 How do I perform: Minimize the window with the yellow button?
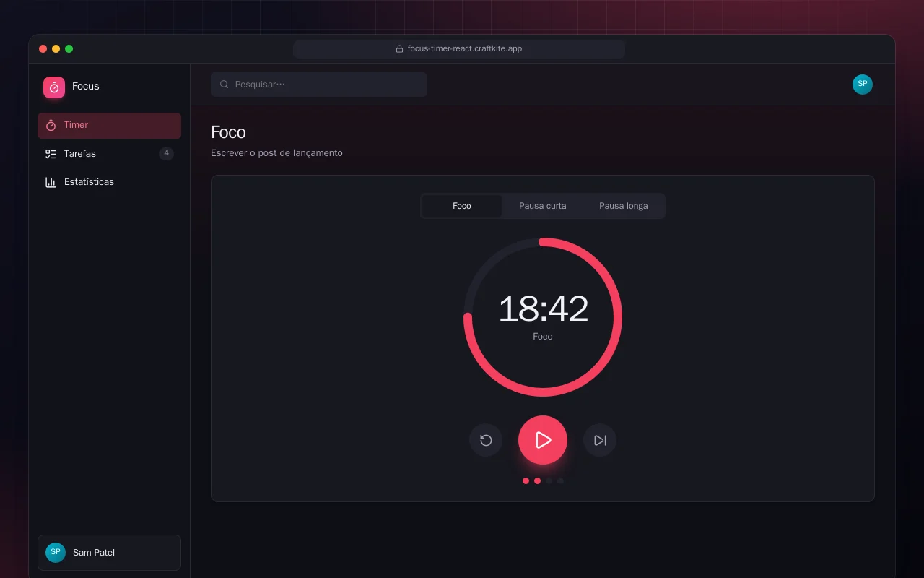click(x=56, y=49)
